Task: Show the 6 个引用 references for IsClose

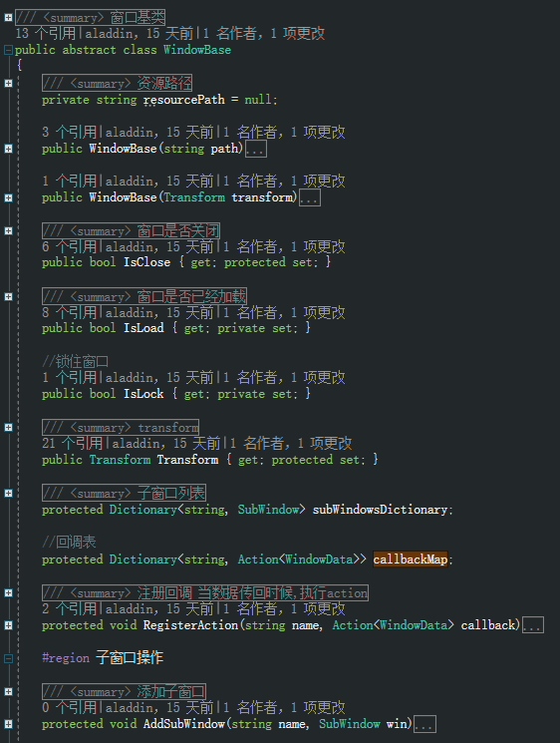Action: (69, 247)
